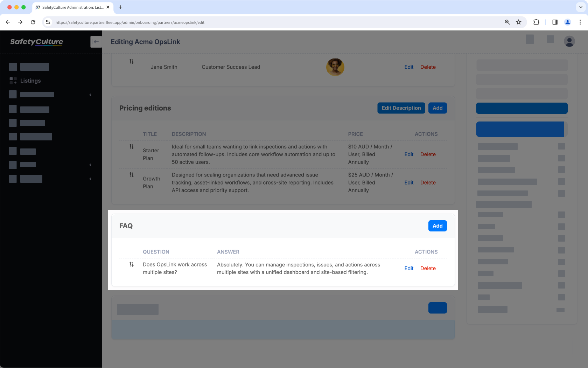Click Jane Smith's profile photo
The height and width of the screenshot is (368, 588).
coord(335,67)
